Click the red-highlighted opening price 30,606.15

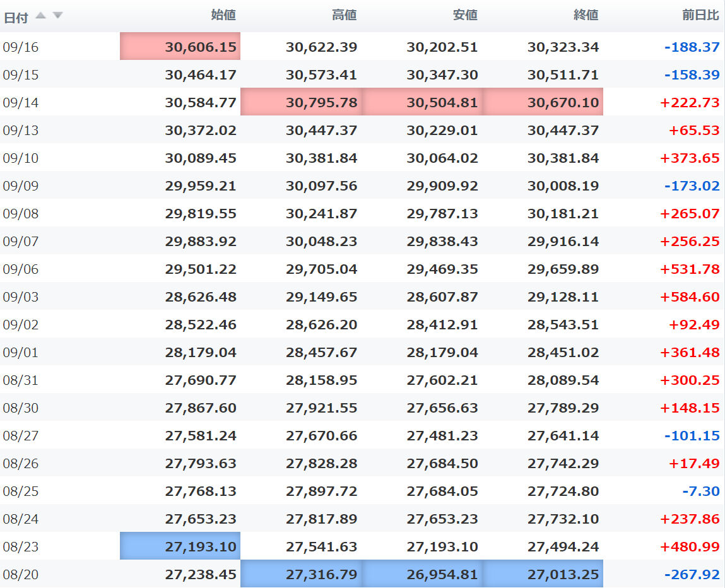tap(201, 47)
